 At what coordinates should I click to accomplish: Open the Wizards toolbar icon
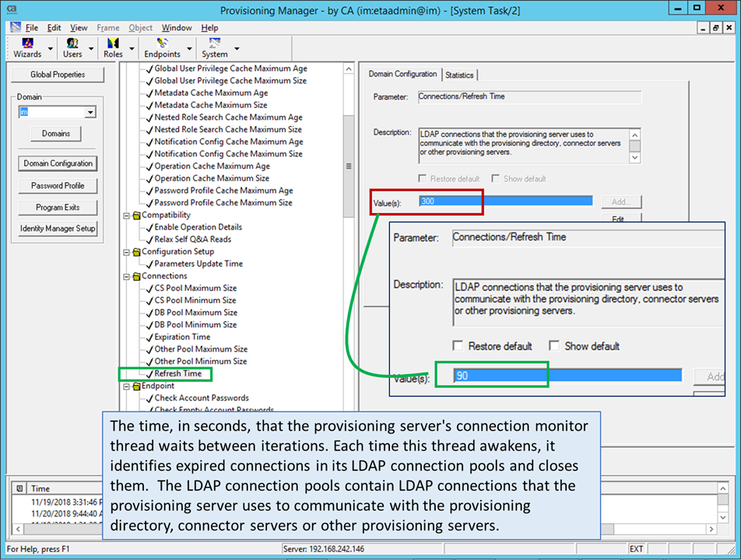(x=27, y=48)
